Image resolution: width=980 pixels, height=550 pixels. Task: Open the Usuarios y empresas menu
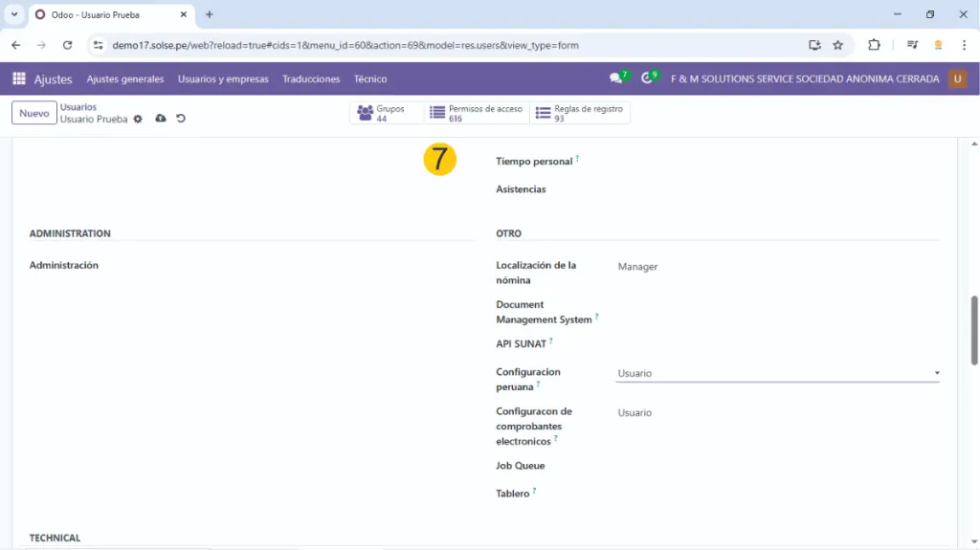tap(223, 79)
